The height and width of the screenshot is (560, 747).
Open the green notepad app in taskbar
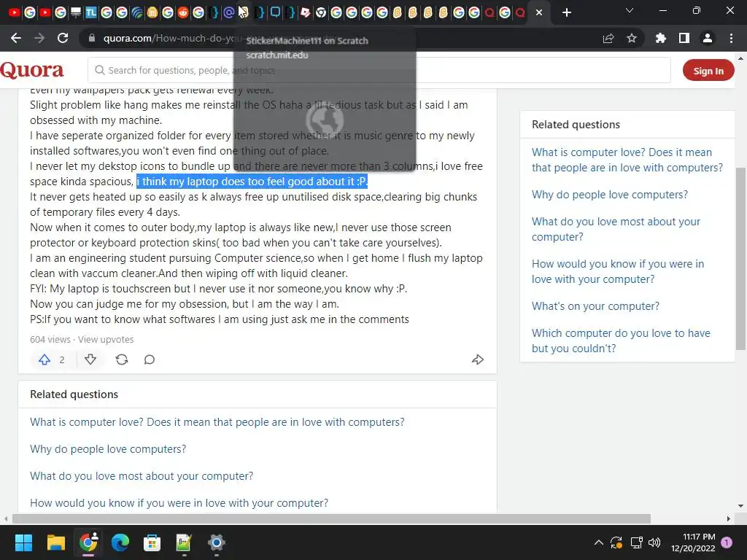tap(184, 542)
